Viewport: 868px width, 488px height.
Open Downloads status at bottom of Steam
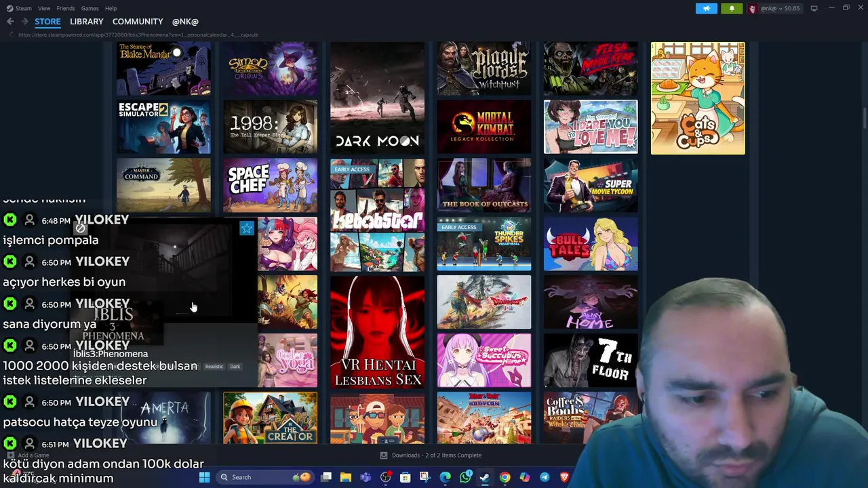[430, 455]
